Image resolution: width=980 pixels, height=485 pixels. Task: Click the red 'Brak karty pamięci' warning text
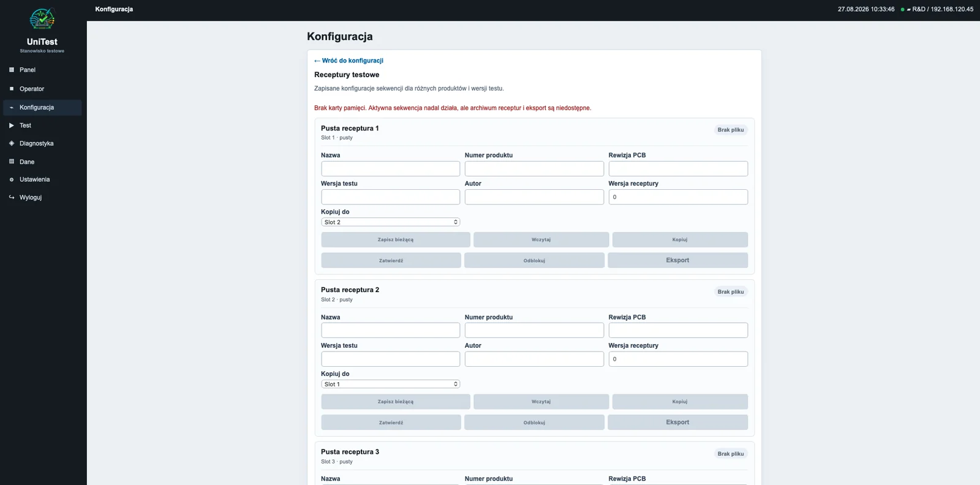[453, 108]
